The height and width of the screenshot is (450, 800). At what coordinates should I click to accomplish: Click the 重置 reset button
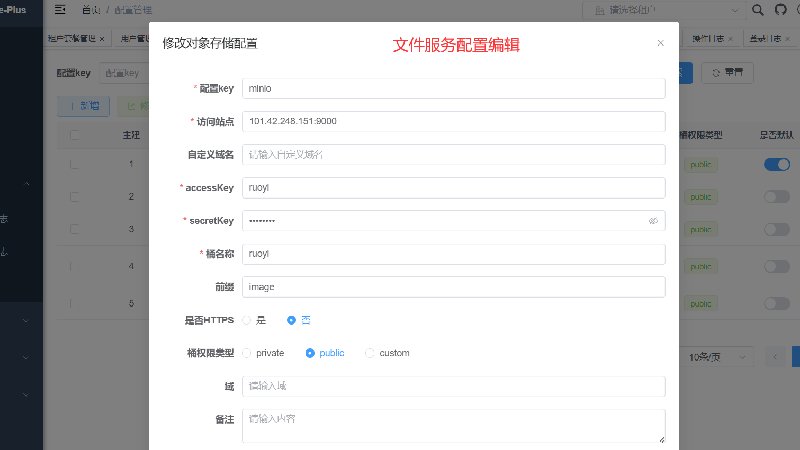[727, 72]
